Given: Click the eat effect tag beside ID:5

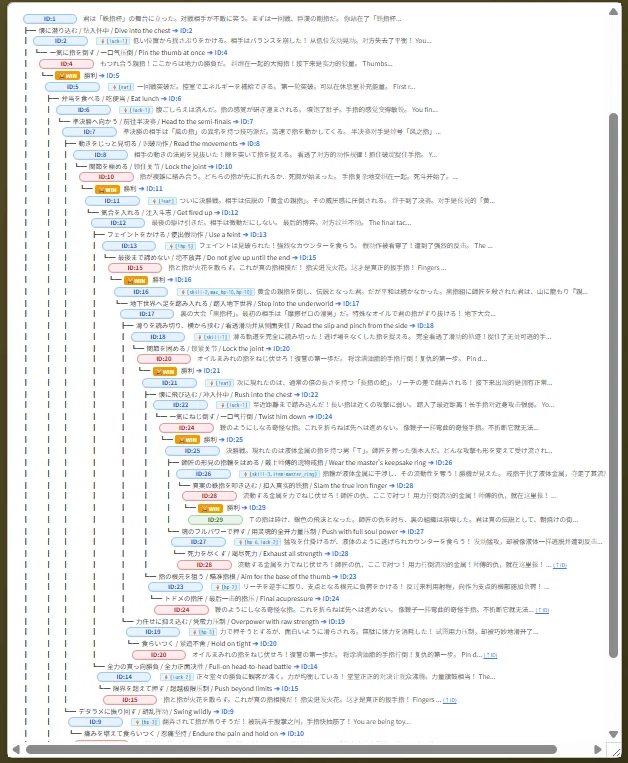Looking at the screenshot, I should [x=121, y=87].
